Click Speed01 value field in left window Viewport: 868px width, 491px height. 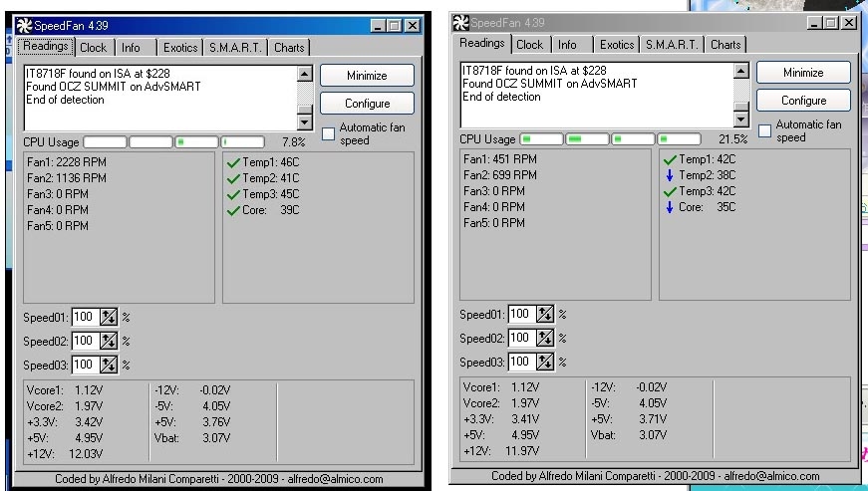(x=86, y=317)
